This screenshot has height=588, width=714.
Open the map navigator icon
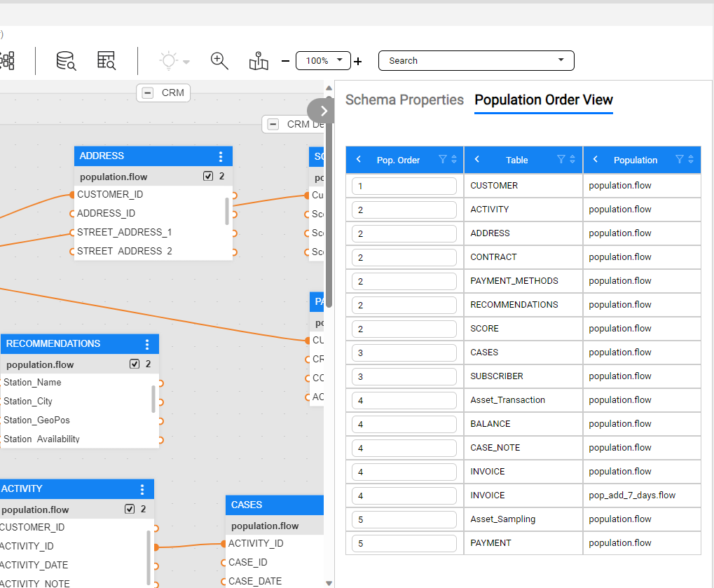click(x=259, y=61)
